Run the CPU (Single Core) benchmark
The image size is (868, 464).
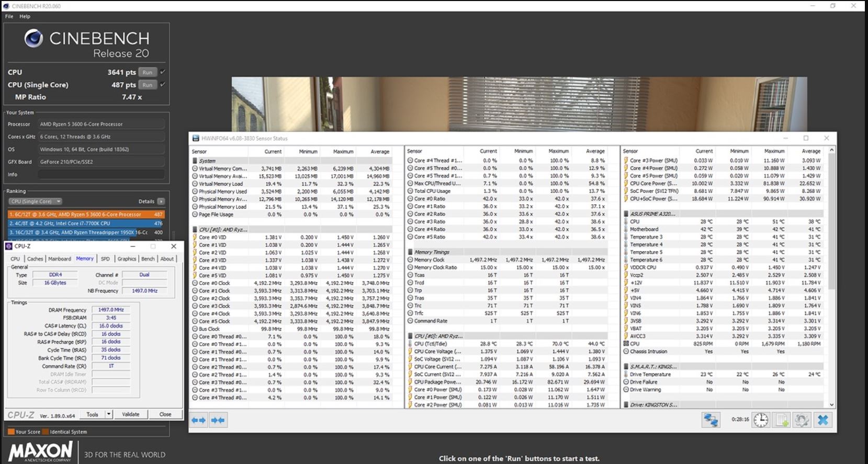pos(148,85)
